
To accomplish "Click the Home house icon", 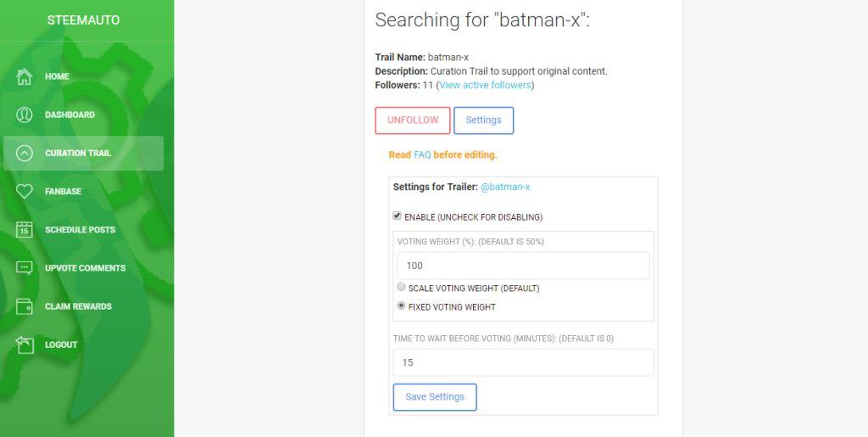I will point(25,76).
